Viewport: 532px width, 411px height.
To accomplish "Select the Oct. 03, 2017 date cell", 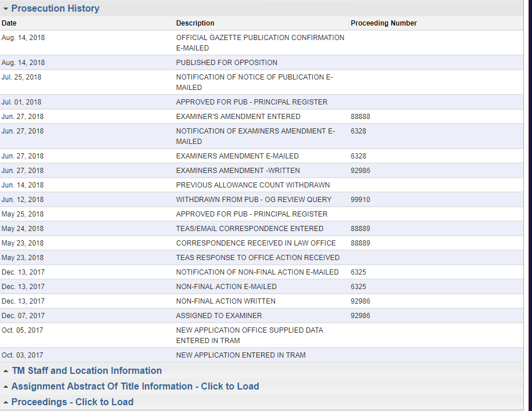I will pyautogui.click(x=23, y=355).
